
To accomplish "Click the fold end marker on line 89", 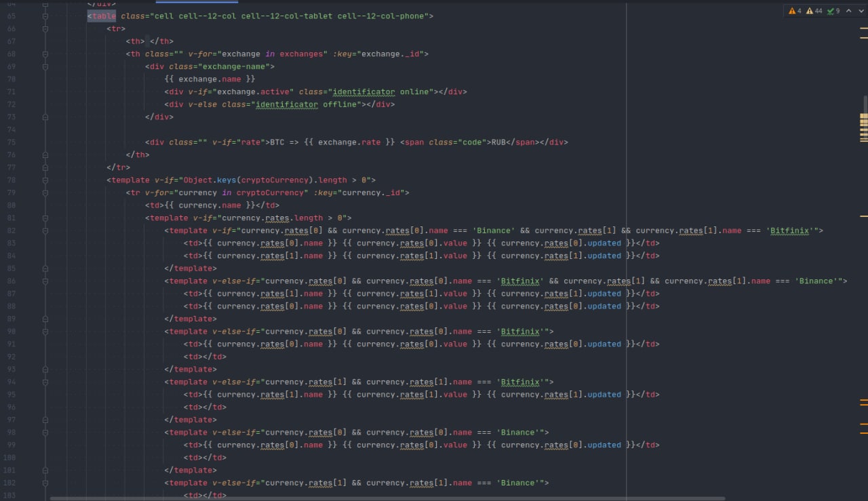I will click(45, 319).
